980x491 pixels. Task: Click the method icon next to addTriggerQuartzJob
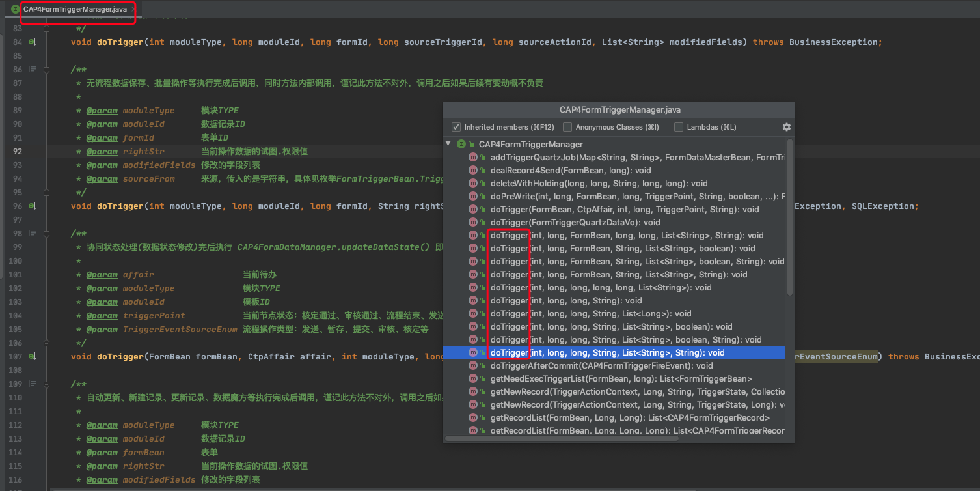473,157
